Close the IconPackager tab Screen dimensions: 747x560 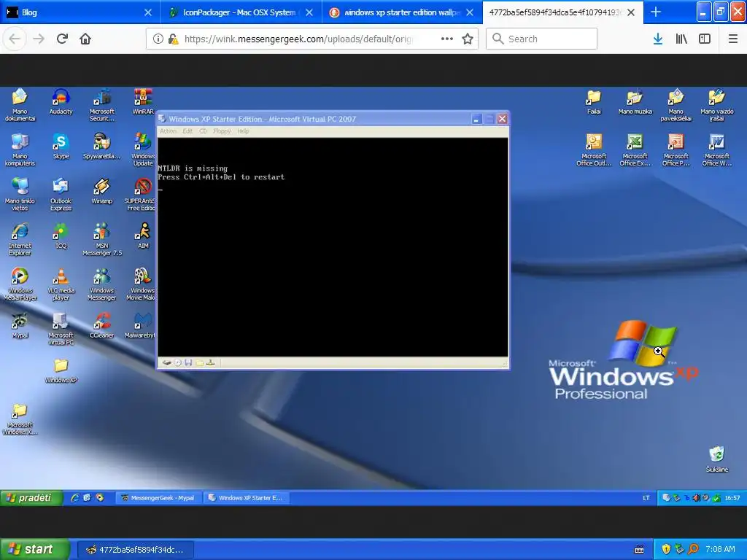pyautogui.click(x=309, y=12)
